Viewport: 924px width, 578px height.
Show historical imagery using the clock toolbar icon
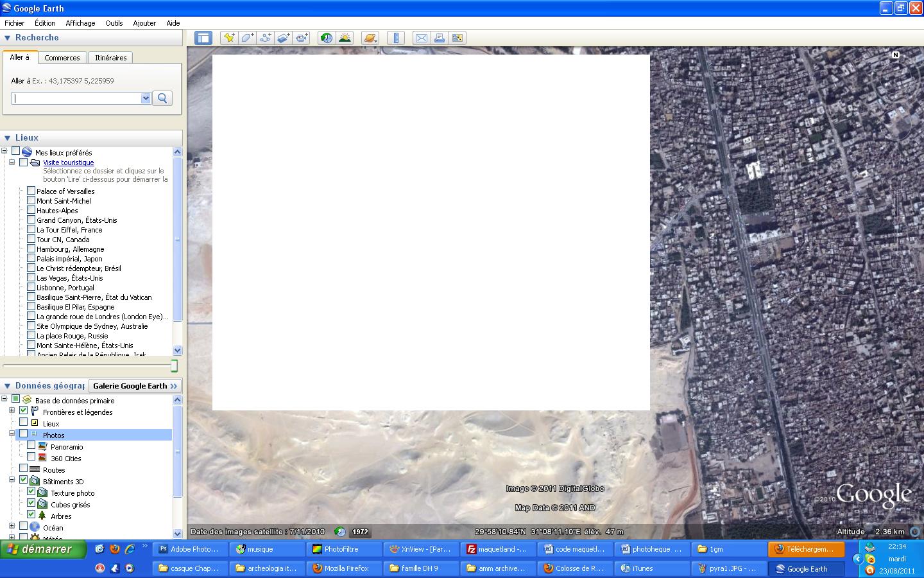pyautogui.click(x=327, y=38)
